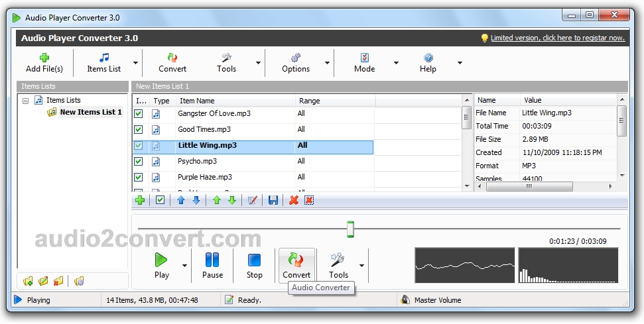Open the Help toolbar button
Viewport: 644px width, 324px height.
point(428,63)
